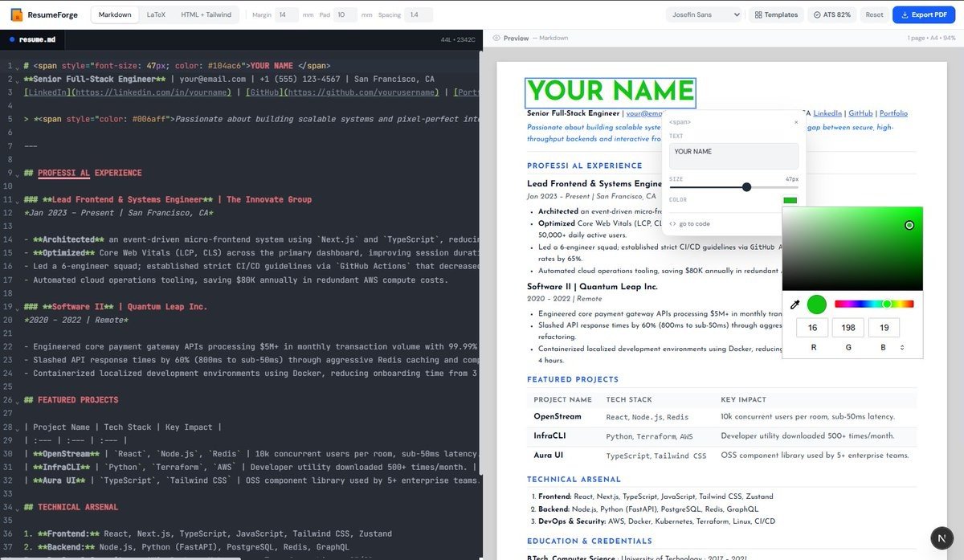Open the LinkedIn link in preview
Image resolution: width=964 pixels, height=560 pixels.
click(x=827, y=113)
